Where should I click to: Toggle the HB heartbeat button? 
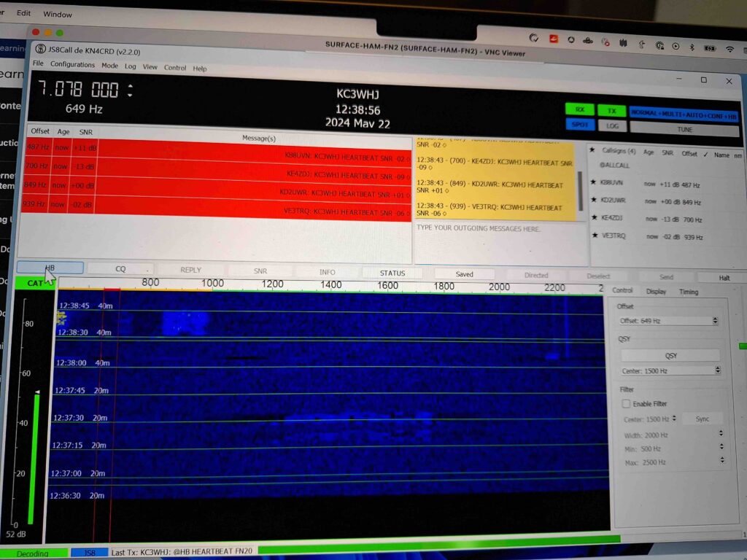pyautogui.click(x=50, y=268)
